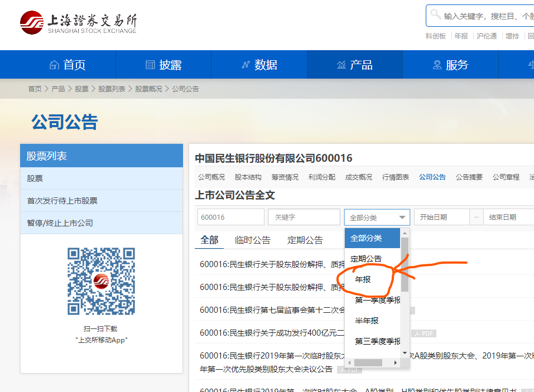Open the 数据 navigation menu
The width and height of the screenshot is (534, 392).
259,65
